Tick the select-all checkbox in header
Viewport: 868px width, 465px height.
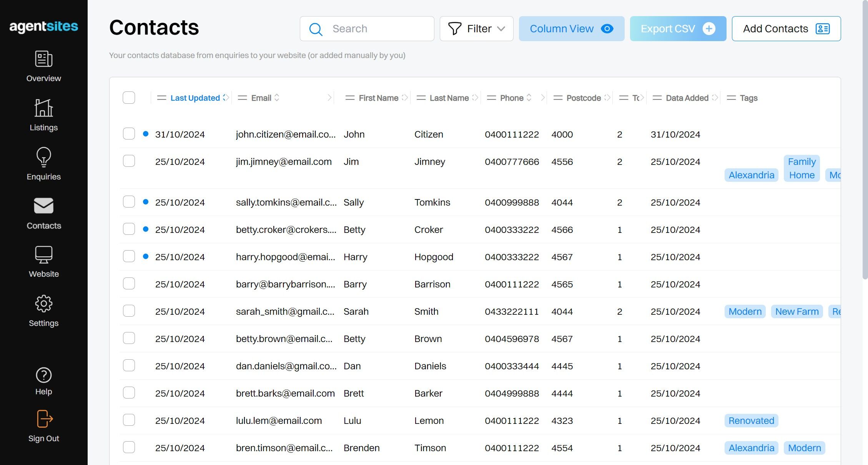[129, 98]
